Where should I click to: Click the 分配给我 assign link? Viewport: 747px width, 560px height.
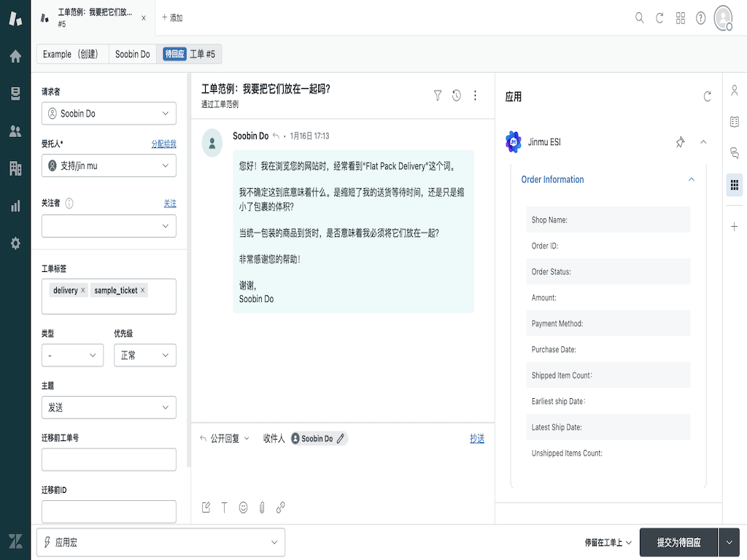163,144
